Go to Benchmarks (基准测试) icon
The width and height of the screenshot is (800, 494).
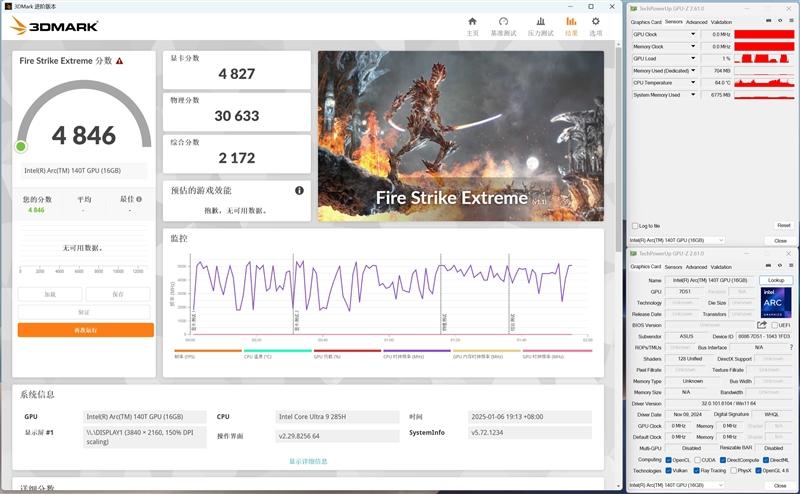pyautogui.click(x=503, y=23)
